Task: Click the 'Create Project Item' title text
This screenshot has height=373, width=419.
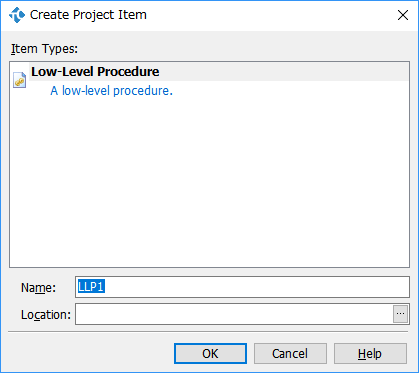Action: [88, 15]
